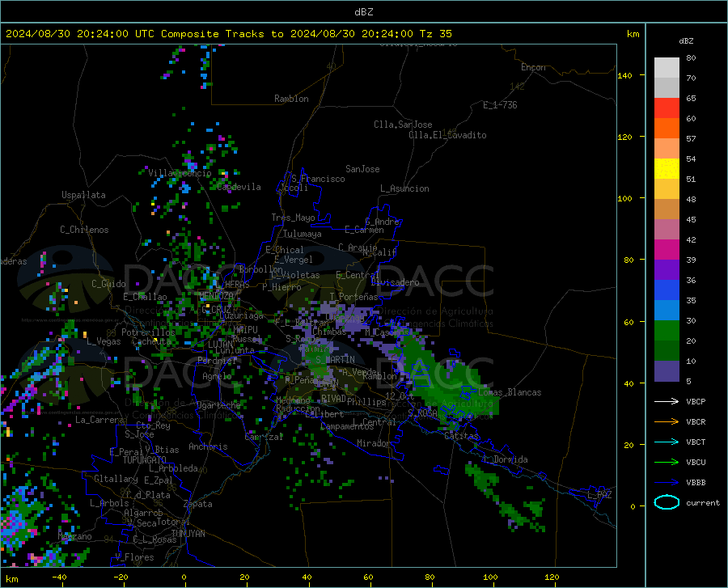728x588 pixels.
Task: Click the Potrerillos label on map
Action: click(148, 332)
